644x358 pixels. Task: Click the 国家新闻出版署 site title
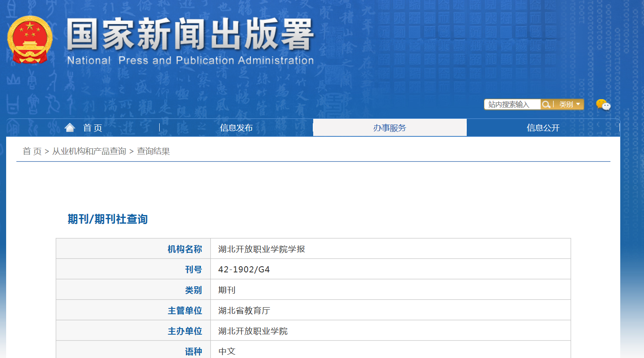click(x=190, y=34)
